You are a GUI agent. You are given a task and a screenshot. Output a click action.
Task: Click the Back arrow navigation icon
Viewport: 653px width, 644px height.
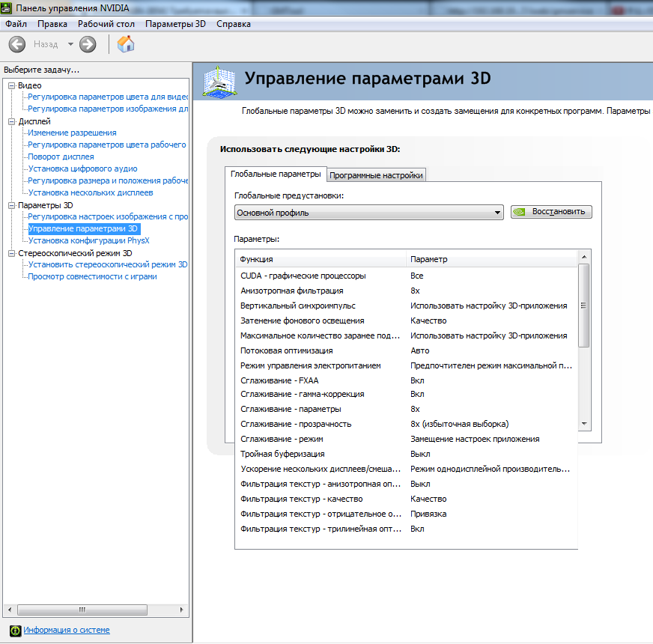[17, 45]
